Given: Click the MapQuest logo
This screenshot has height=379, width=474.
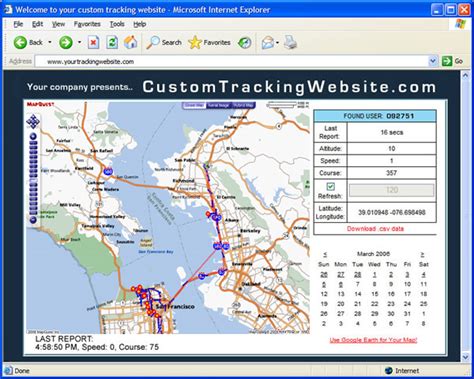Looking at the screenshot, I should (40, 104).
